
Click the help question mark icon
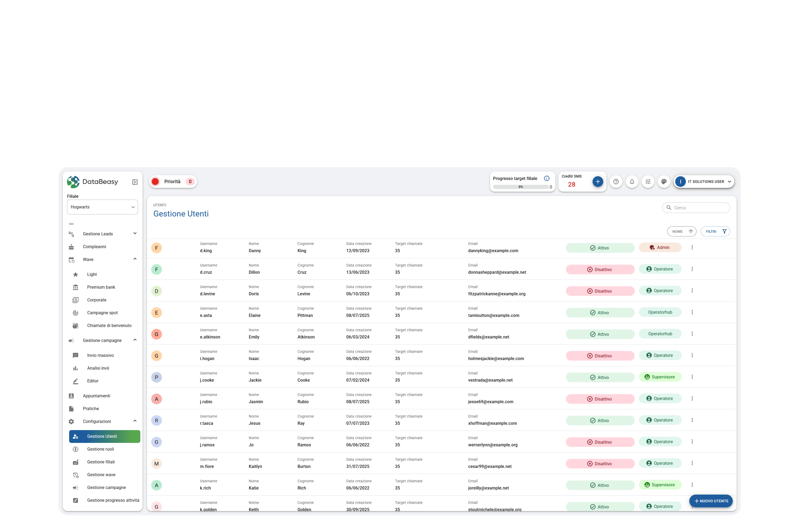coord(616,181)
